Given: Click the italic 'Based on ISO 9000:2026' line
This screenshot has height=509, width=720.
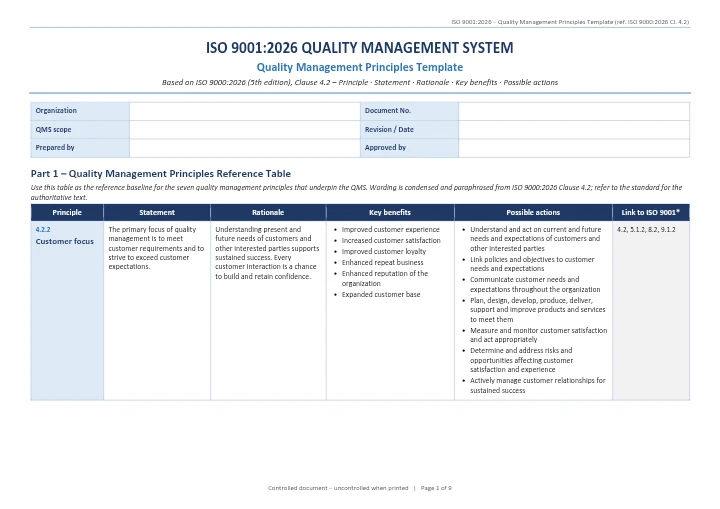Looking at the screenshot, I should point(360,83).
